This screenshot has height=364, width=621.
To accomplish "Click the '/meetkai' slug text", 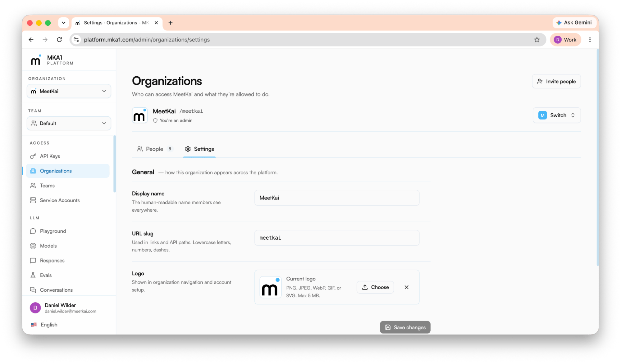I will tap(191, 111).
